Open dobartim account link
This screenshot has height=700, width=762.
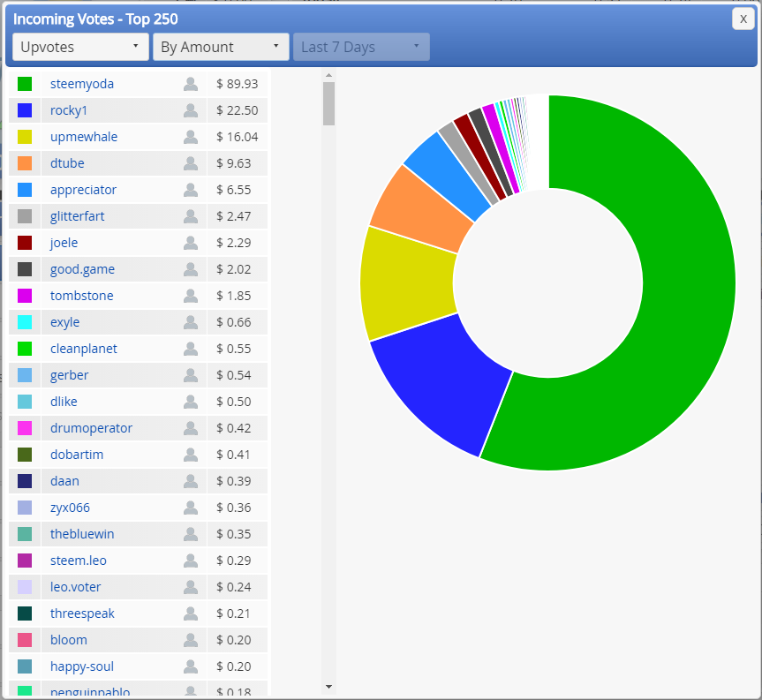coord(77,455)
